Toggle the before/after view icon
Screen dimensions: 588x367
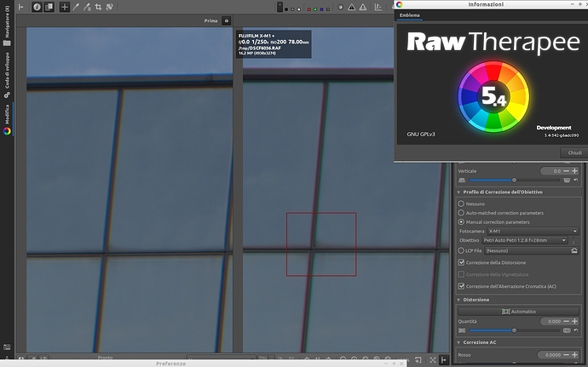click(x=49, y=7)
